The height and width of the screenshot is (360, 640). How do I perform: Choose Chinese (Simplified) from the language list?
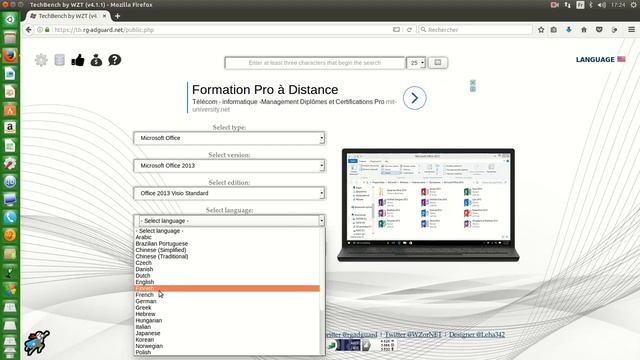(227, 250)
